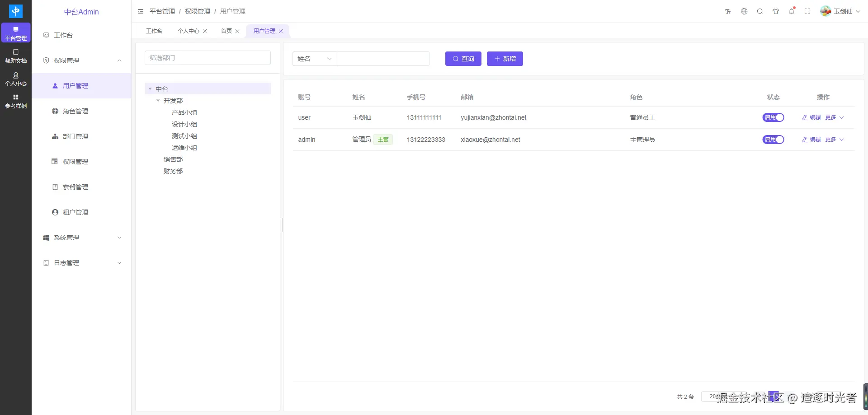This screenshot has width=868, height=415.
Task: Click the 主管理员 role cell
Action: (x=642, y=140)
